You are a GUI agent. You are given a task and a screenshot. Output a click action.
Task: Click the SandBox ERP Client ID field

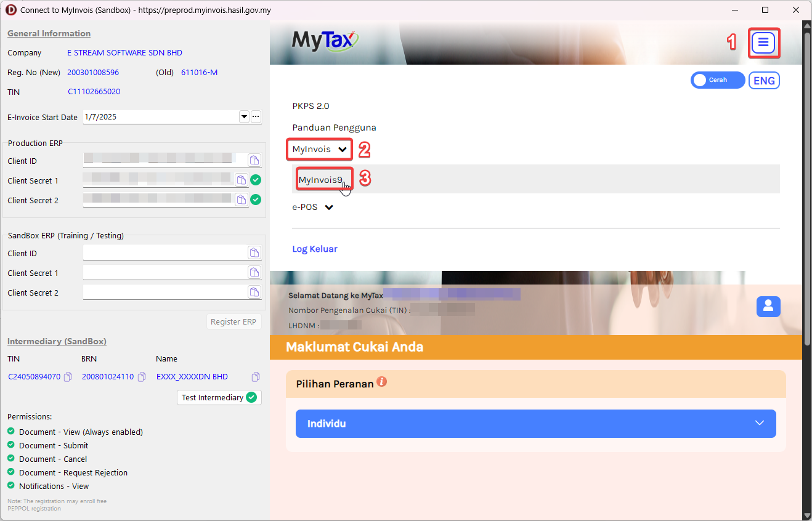coord(164,253)
